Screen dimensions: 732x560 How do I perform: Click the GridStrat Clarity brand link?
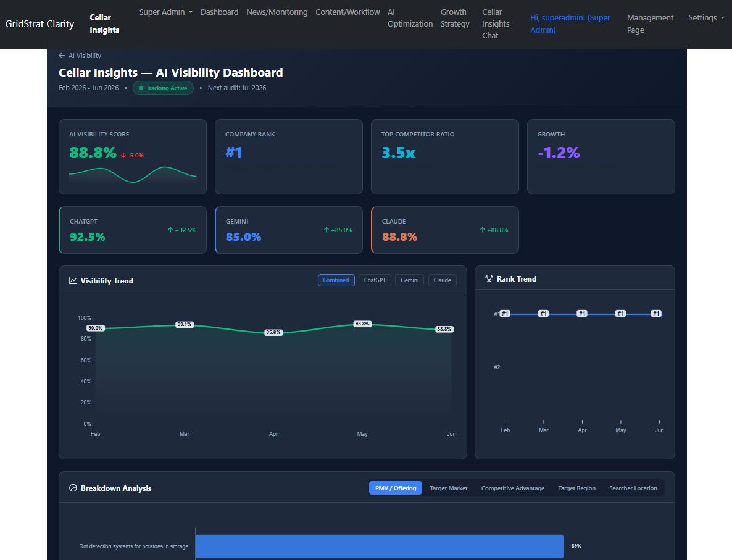pos(40,24)
